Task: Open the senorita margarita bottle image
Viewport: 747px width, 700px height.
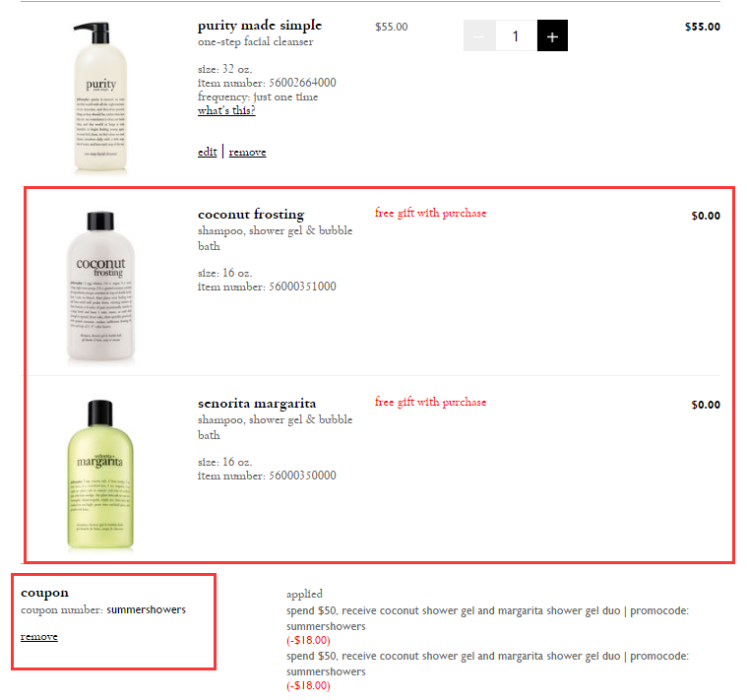Action: coord(100,475)
